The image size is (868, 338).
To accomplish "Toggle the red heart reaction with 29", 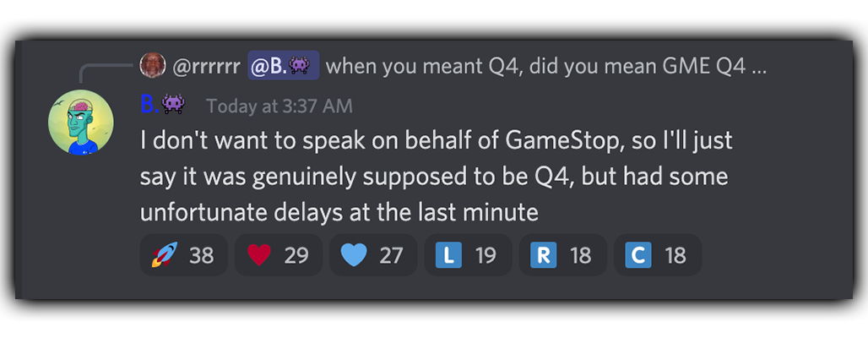I will point(279,255).
